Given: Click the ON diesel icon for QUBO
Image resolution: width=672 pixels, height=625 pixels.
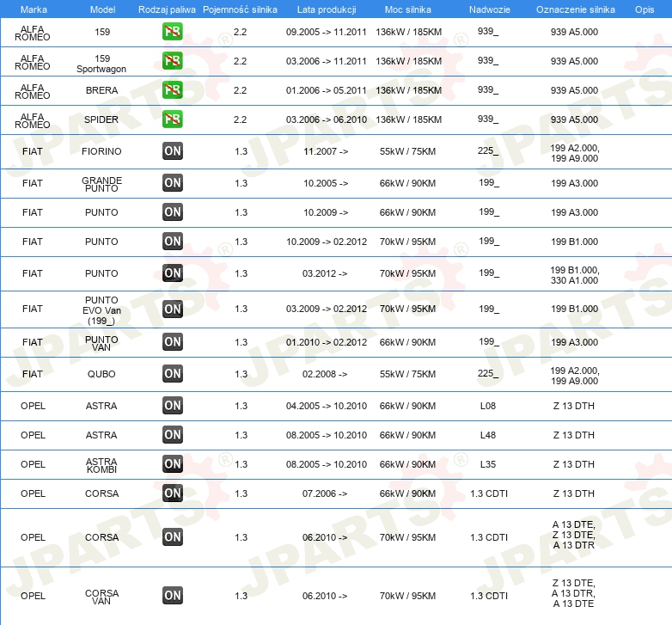Looking at the screenshot, I should 172,373.
